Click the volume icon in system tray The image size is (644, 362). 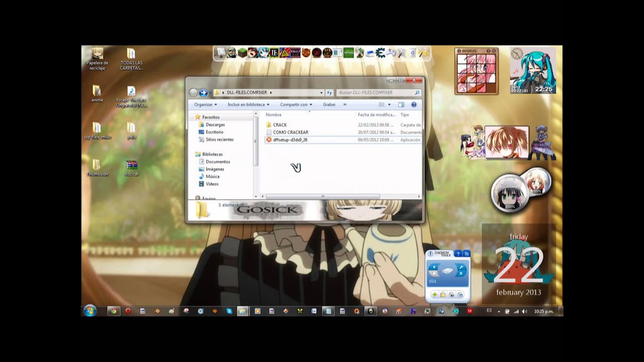pos(525,311)
